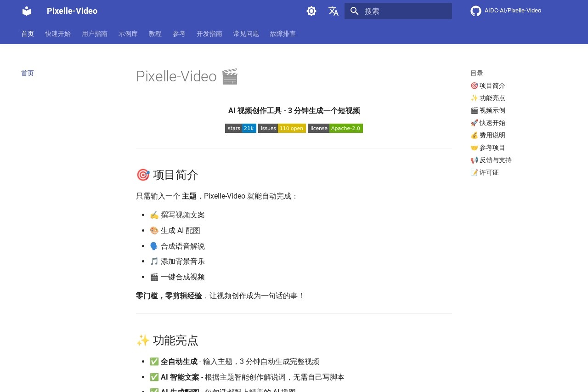The image size is (588, 392).
Task: Click the AI 智能文案 feature line
Action: coord(247,377)
